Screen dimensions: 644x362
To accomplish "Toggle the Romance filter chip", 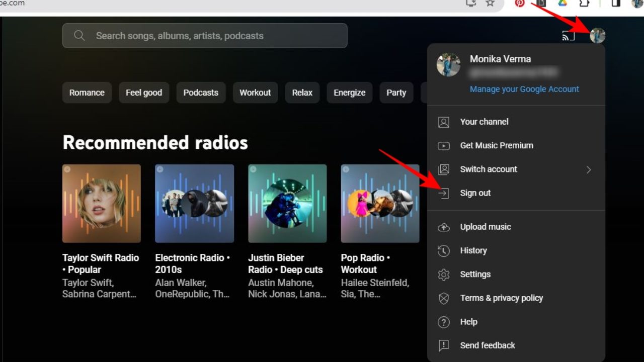I will point(87,93).
